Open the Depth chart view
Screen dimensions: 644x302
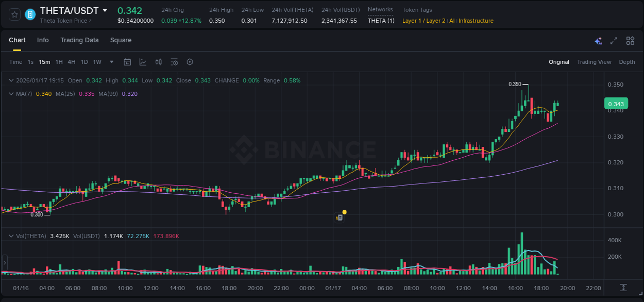(627, 62)
